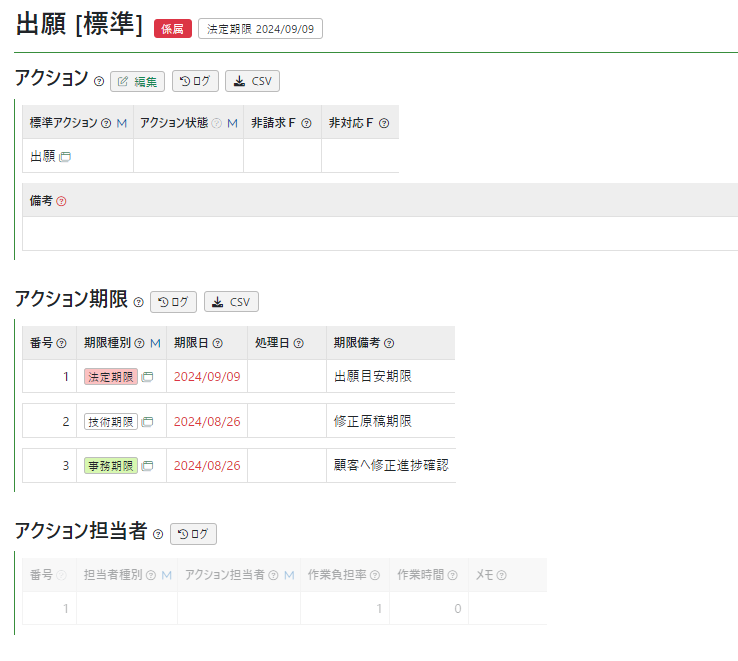The image size is (738, 661).
Task: Click help icon beside アクション期限 heading
Action: click(x=138, y=302)
